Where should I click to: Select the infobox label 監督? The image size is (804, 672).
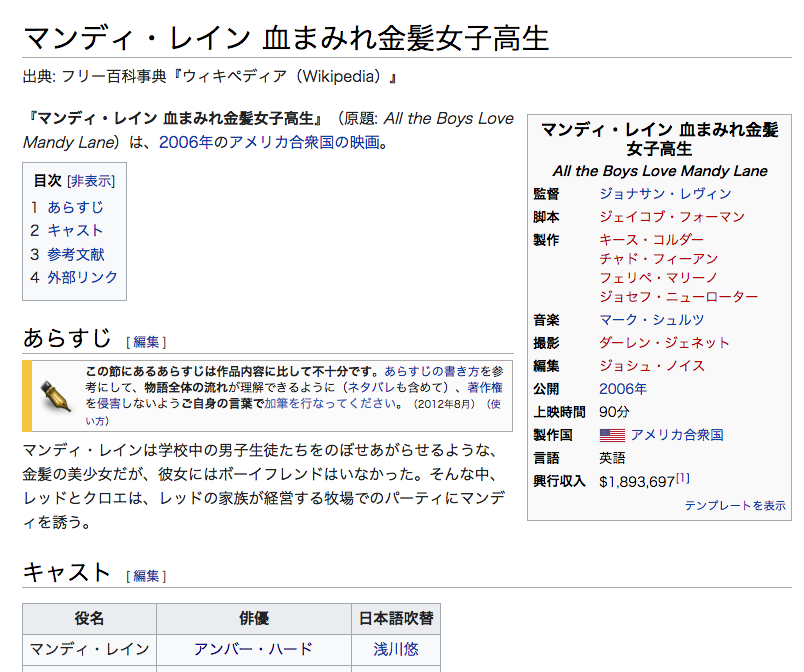(546, 194)
